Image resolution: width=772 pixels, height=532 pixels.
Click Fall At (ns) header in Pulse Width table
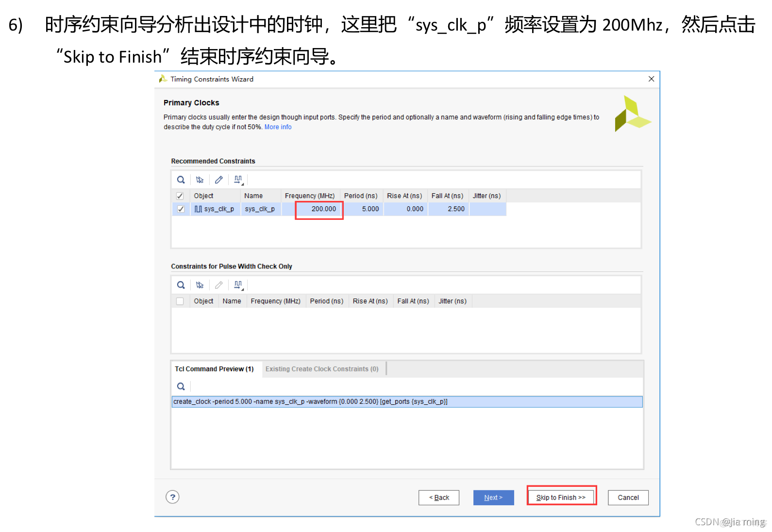[x=413, y=301]
